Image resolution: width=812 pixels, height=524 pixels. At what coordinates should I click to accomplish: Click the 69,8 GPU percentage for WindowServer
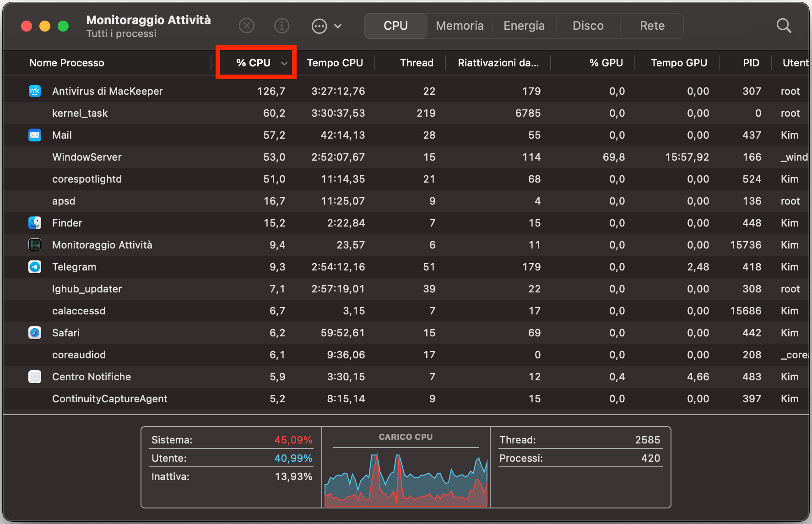click(614, 157)
